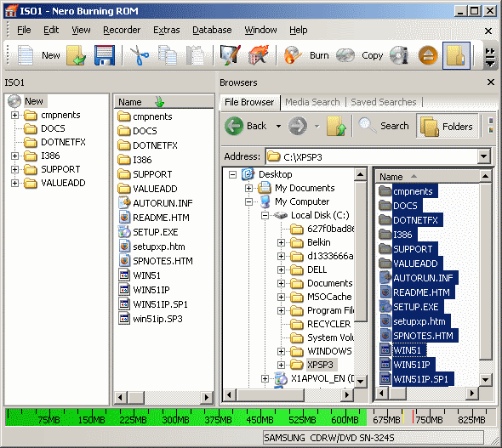502x448 pixels.
Task: Open the Edit menu
Action: tap(51, 30)
